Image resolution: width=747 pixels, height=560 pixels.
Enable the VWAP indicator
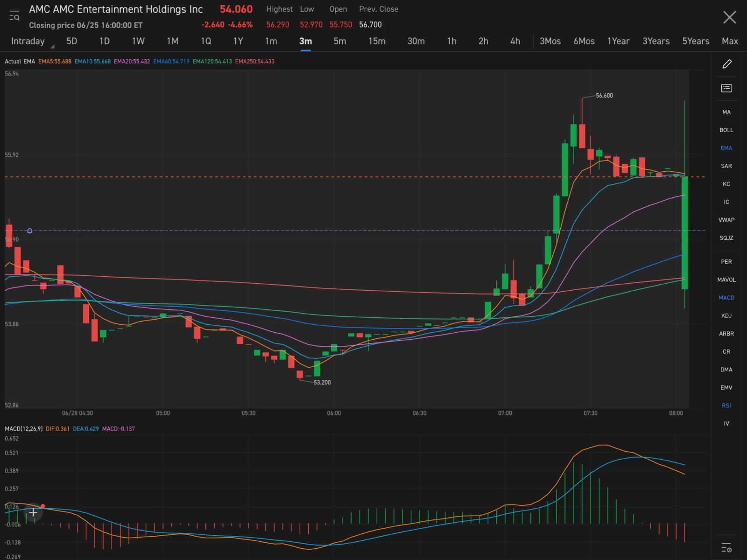(x=726, y=220)
